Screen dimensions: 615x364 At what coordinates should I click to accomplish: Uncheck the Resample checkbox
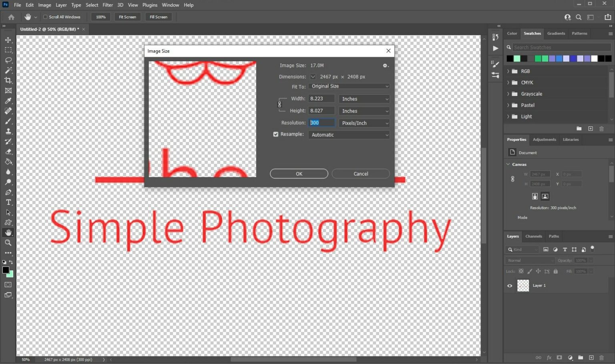point(275,134)
